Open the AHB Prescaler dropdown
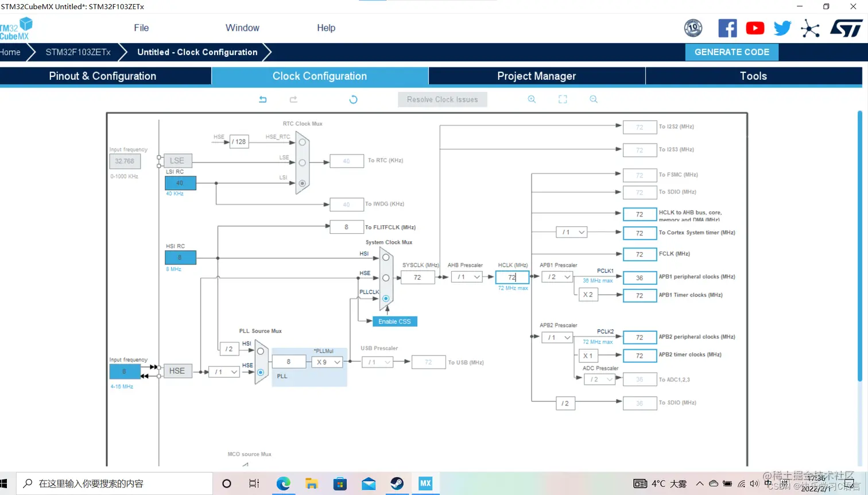Image resolution: width=868 pixels, height=495 pixels. 467,277
